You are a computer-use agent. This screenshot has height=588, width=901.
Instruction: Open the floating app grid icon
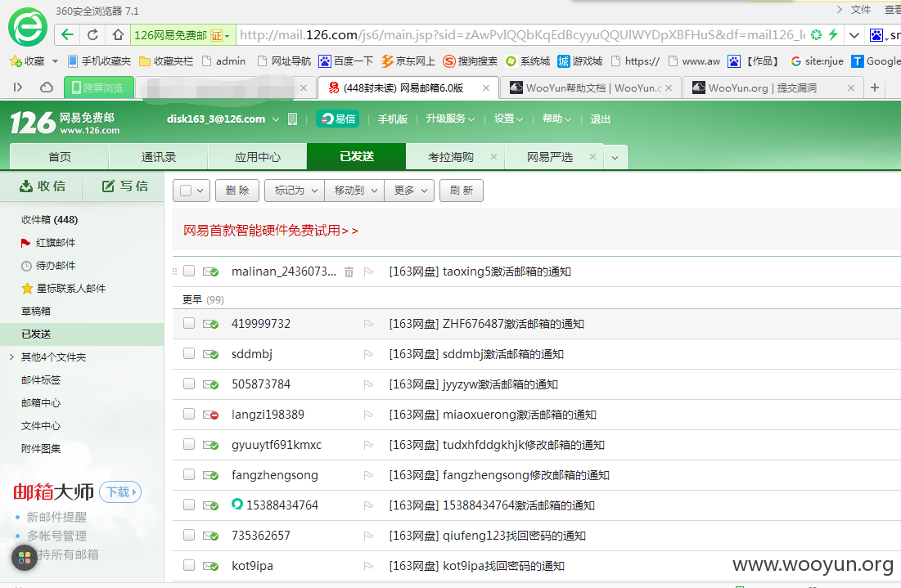(x=24, y=557)
